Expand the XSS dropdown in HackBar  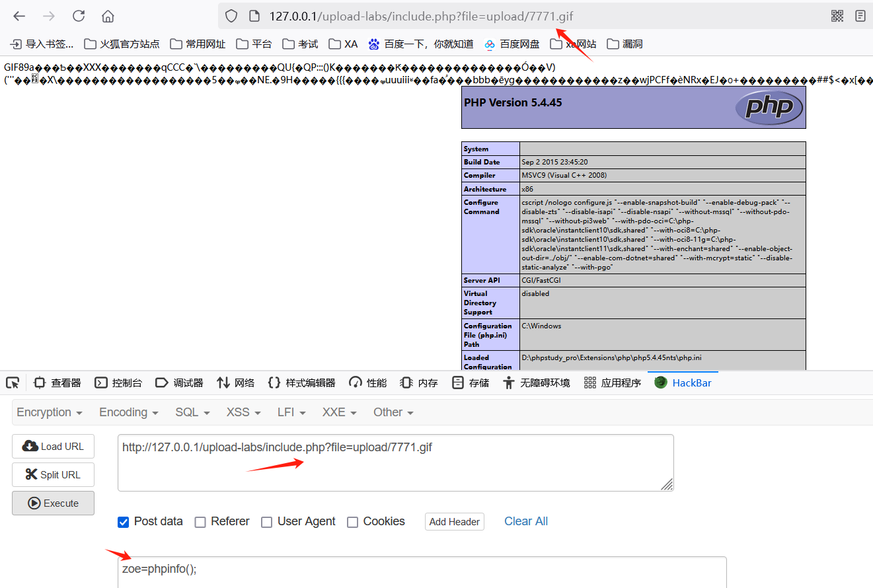(x=243, y=412)
